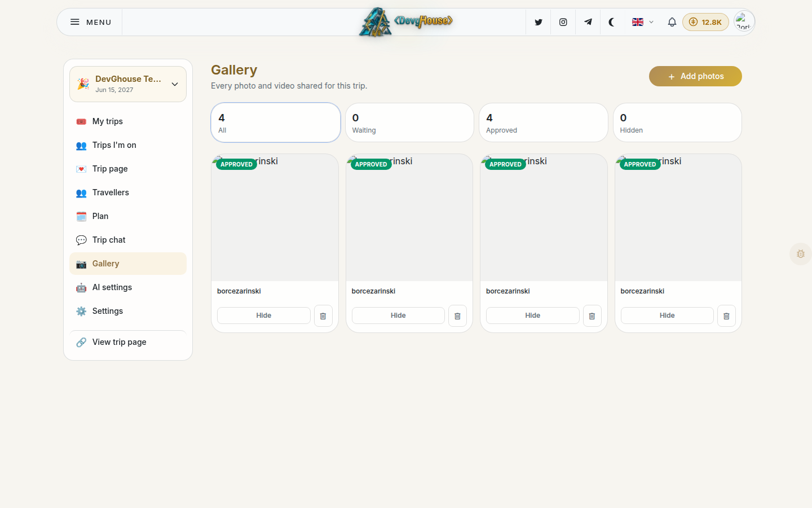Open the language flag dropdown
Image resolution: width=812 pixels, height=508 pixels.
tap(642, 22)
